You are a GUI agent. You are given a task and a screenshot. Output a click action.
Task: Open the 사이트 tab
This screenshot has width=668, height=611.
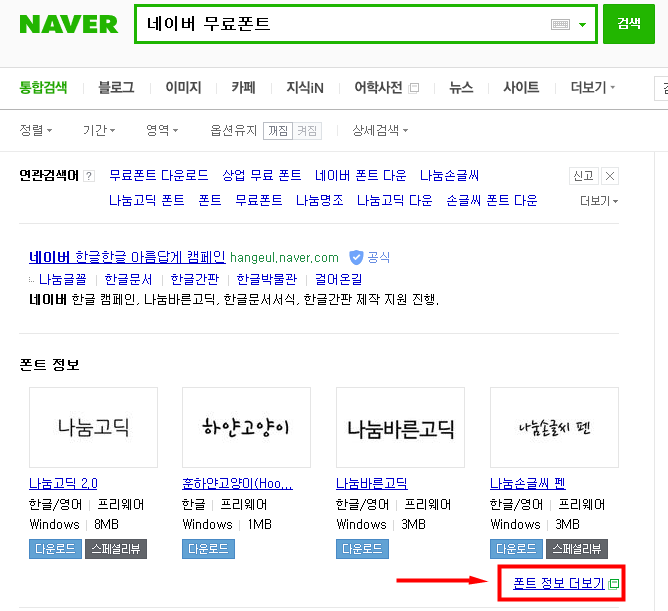click(x=521, y=87)
